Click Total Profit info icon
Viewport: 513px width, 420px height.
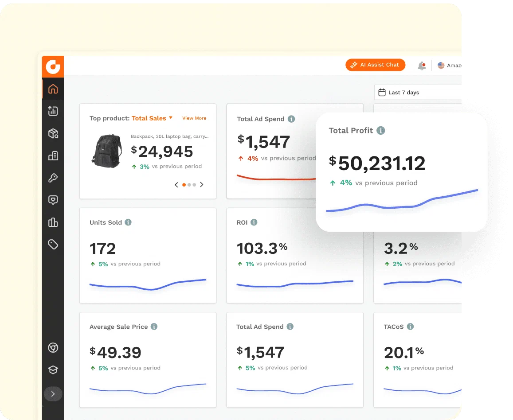[x=380, y=130]
